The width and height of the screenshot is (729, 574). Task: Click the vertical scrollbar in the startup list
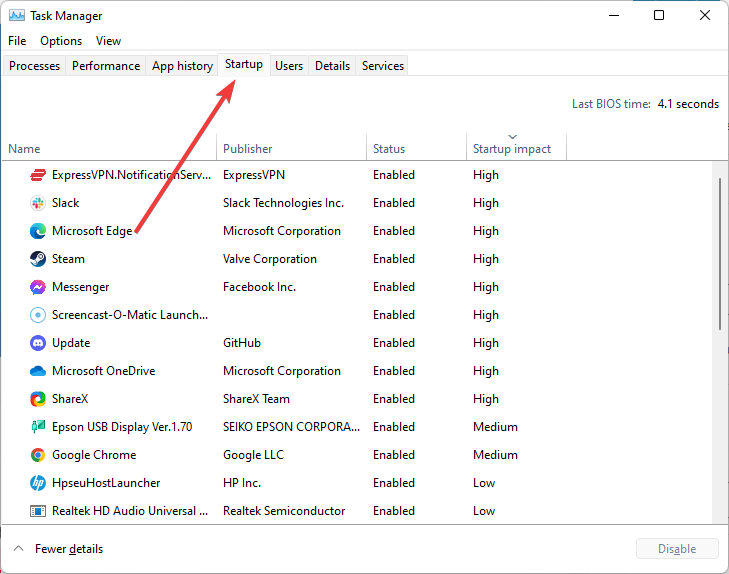point(719,255)
